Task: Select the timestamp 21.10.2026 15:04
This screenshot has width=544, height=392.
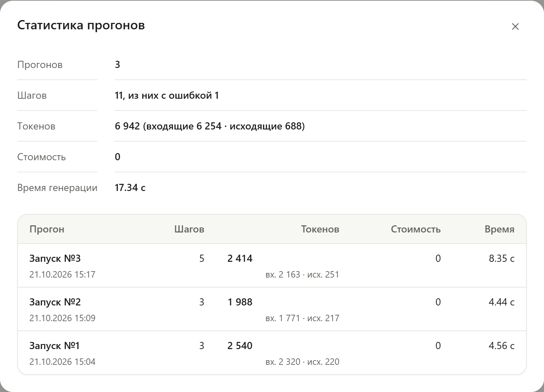Action: (x=62, y=362)
